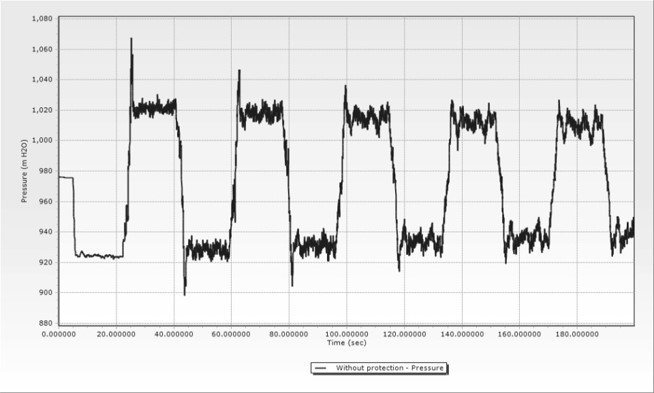The width and height of the screenshot is (654, 393).
Task: Click the 'Time (sec)' x-axis title
Action: (347, 343)
